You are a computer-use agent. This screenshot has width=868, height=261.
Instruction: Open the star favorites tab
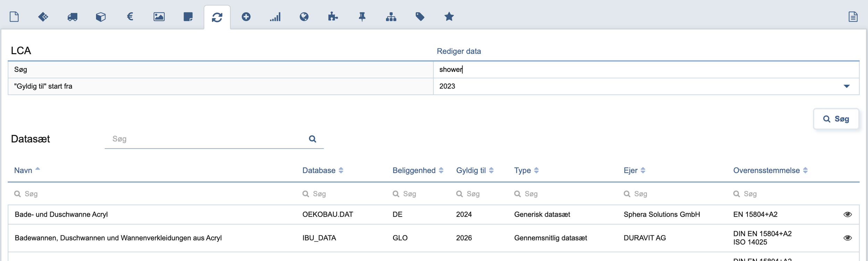click(449, 17)
